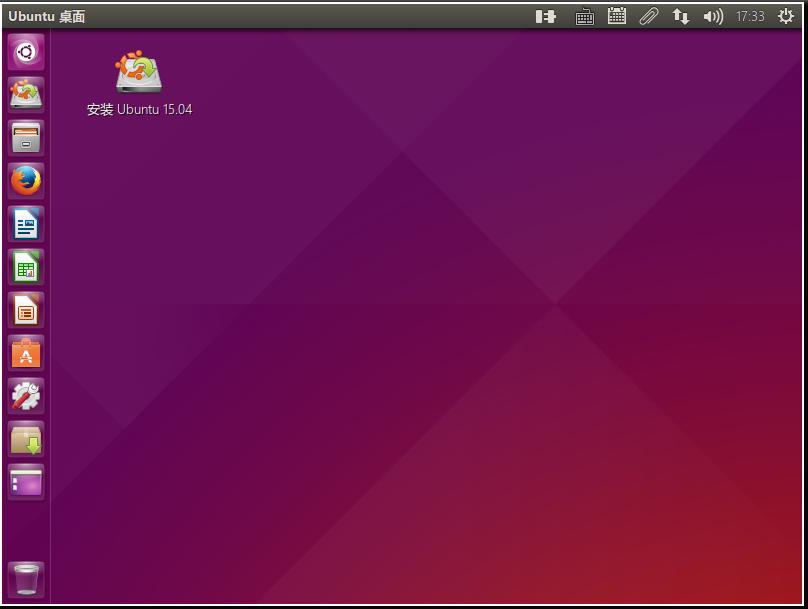Open the session power gear menu
Image resolution: width=808 pixels, height=609 pixels.
(x=785, y=16)
